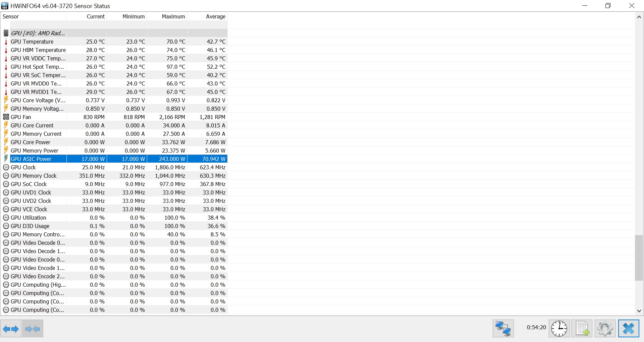Click the 70.942 W average ASIC power value
The height and width of the screenshot is (342, 644).
(214, 159)
